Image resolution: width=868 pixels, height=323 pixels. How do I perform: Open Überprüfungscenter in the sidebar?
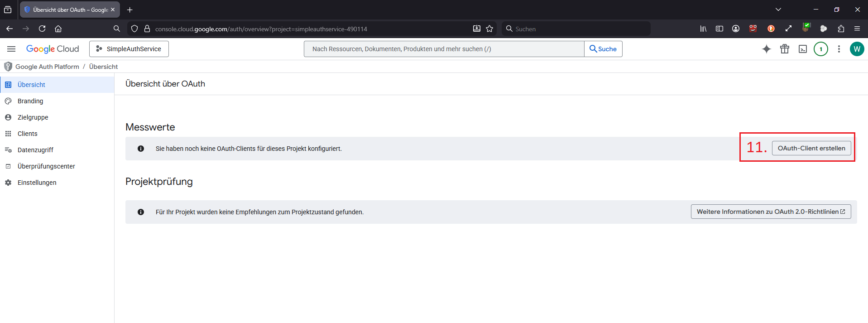57,166
